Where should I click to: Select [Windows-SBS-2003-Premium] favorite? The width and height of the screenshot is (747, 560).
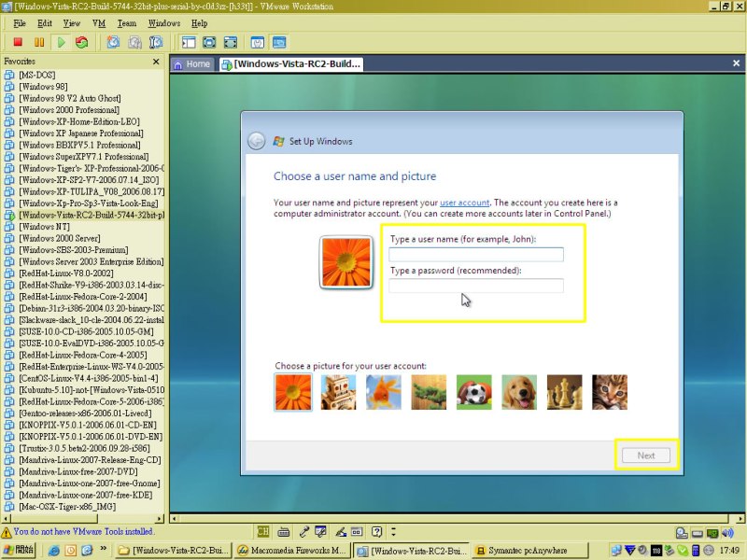[x=74, y=250]
